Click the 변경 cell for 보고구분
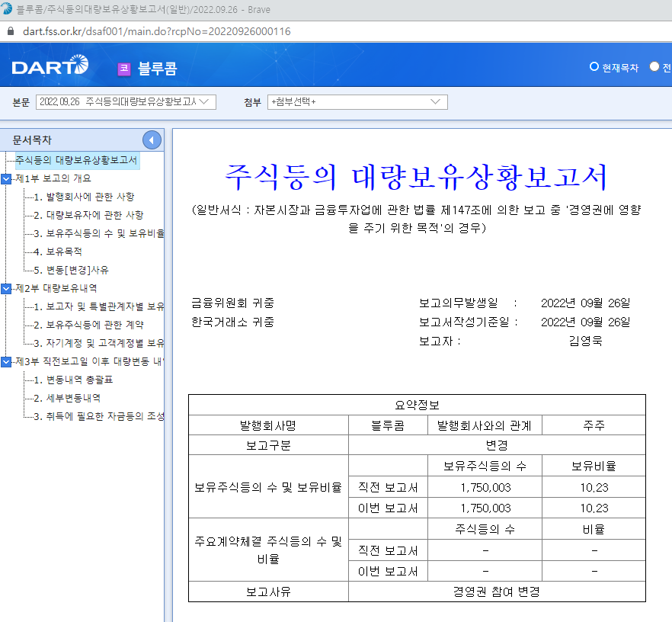Image resolution: width=672 pixels, height=622 pixels. pos(497,445)
